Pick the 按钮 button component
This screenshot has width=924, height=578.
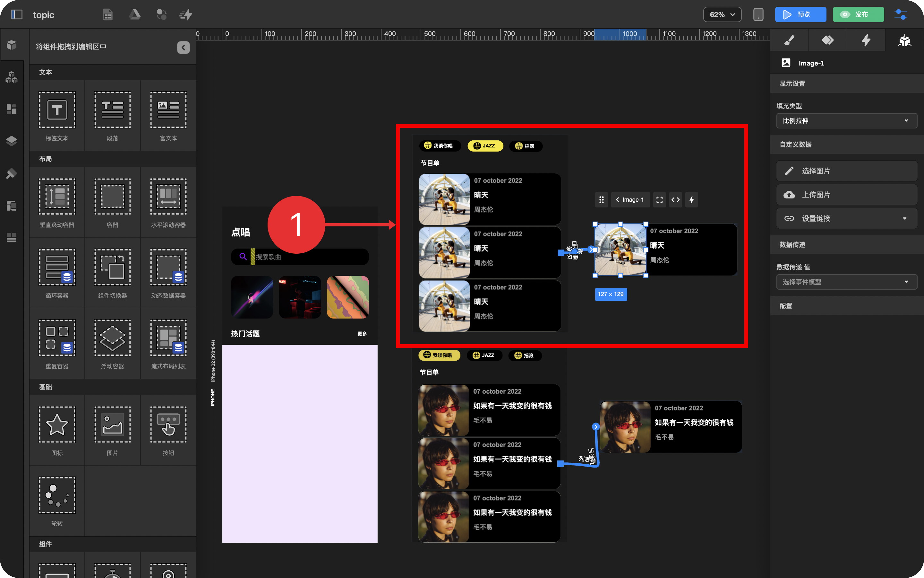(168, 430)
